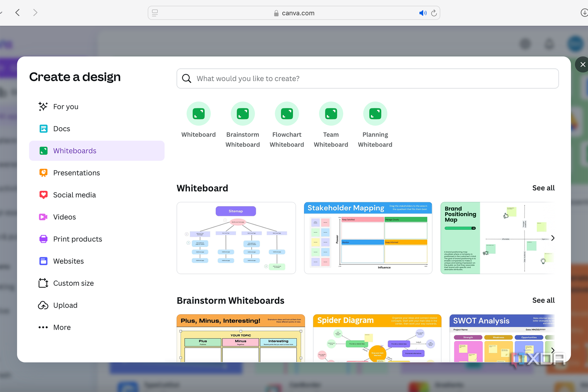Open the Team Whiteboard option
Viewport: 588px width, 392px height.
pyautogui.click(x=331, y=114)
